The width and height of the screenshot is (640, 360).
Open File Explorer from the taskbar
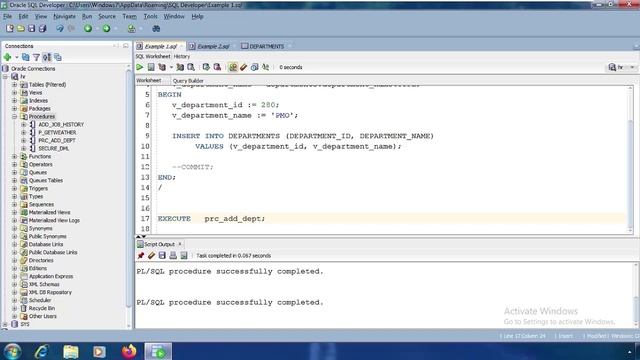[x=71, y=351]
